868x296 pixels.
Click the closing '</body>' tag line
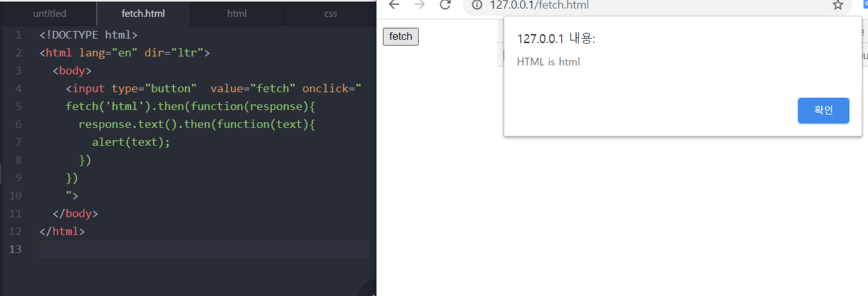75,213
